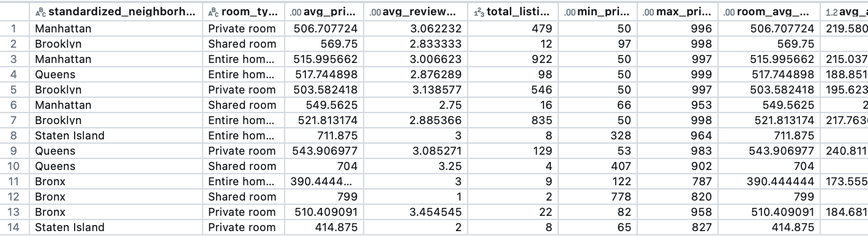Click the total listings cell 922

pos(512,59)
